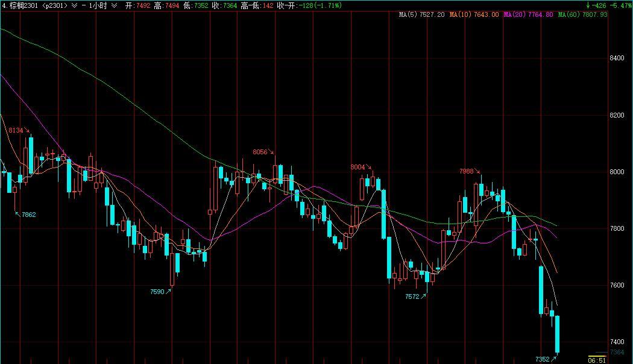Open the contract dropdown beside 棕榈2301 <p2301>
The width and height of the screenshot is (633, 364).
coord(74,5)
